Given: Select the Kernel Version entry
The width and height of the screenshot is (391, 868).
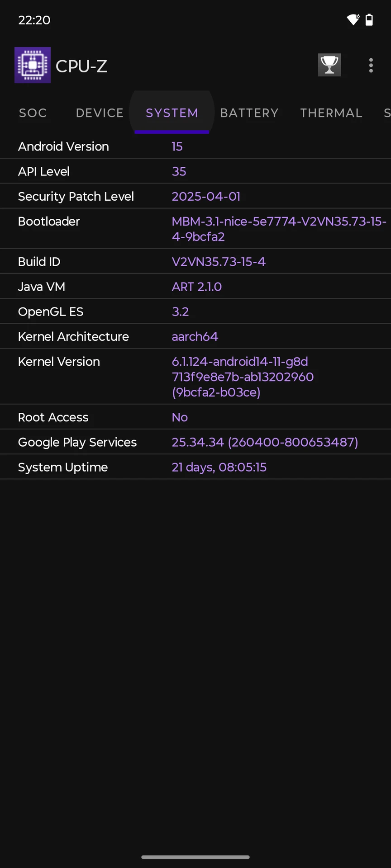Looking at the screenshot, I should click(195, 377).
